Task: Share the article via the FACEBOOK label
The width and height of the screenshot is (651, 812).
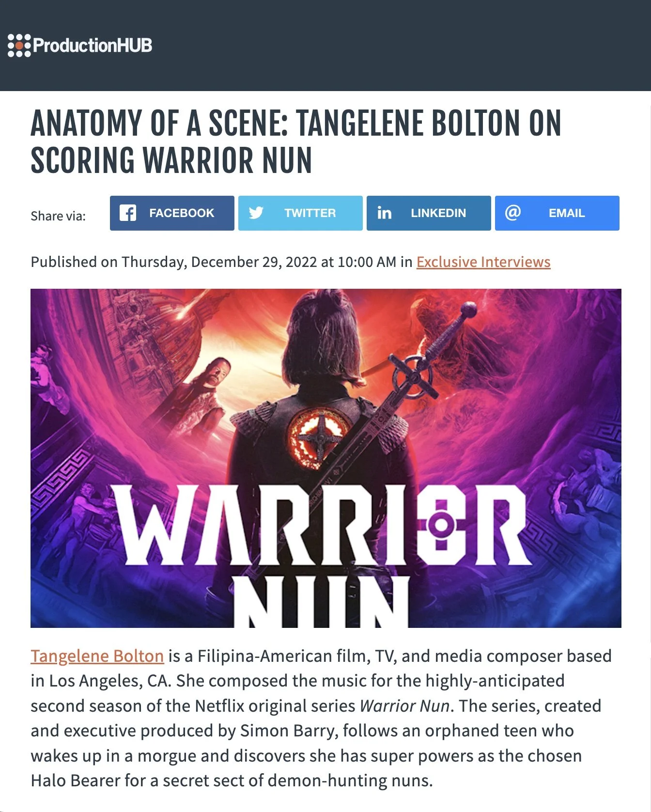Action: (182, 213)
